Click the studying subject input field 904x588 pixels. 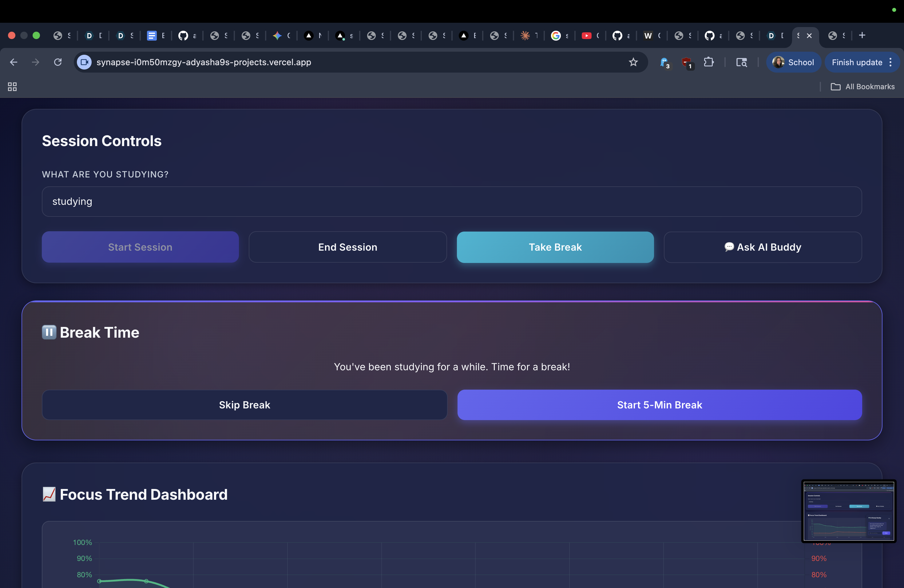[x=451, y=201]
